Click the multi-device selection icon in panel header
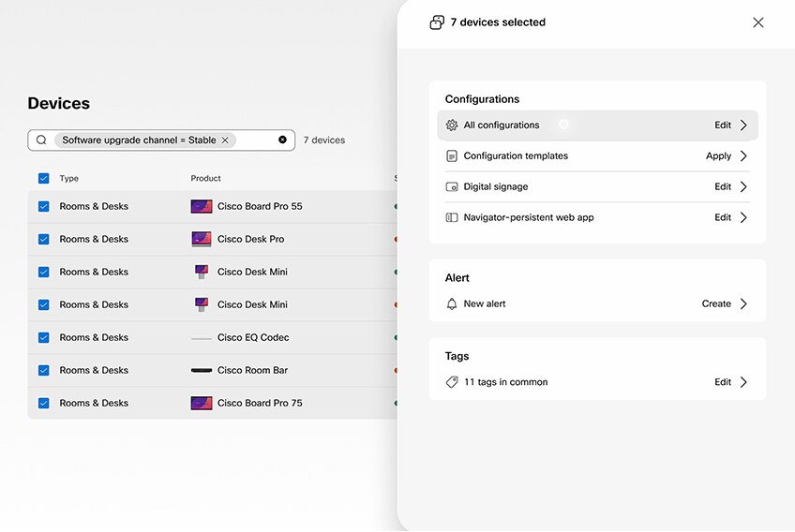 pos(437,22)
